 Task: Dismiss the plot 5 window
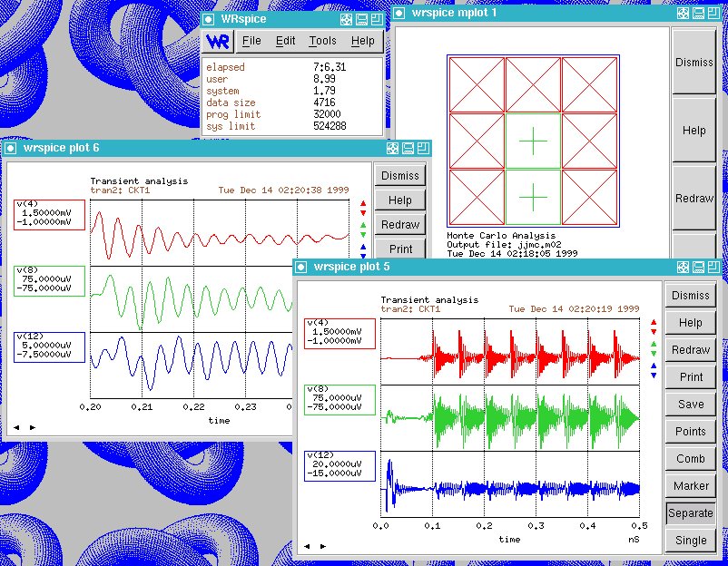point(691,296)
